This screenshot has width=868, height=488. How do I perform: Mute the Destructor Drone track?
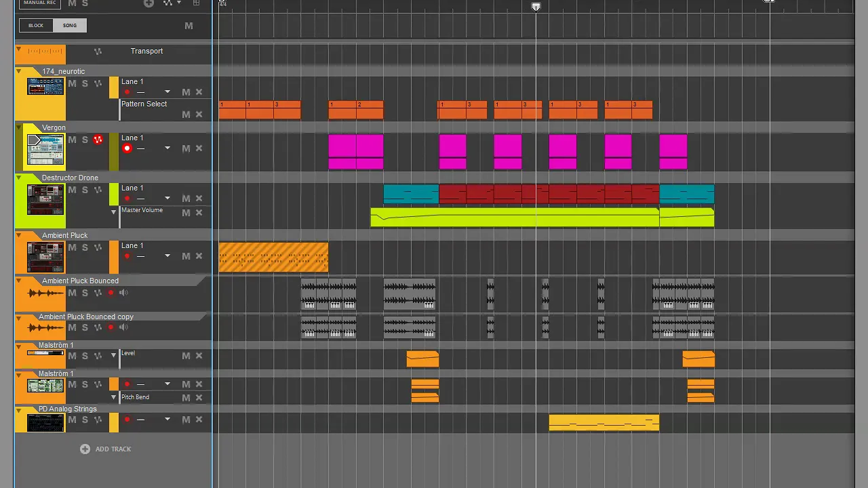pyautogui.click(x=72, y=190)
